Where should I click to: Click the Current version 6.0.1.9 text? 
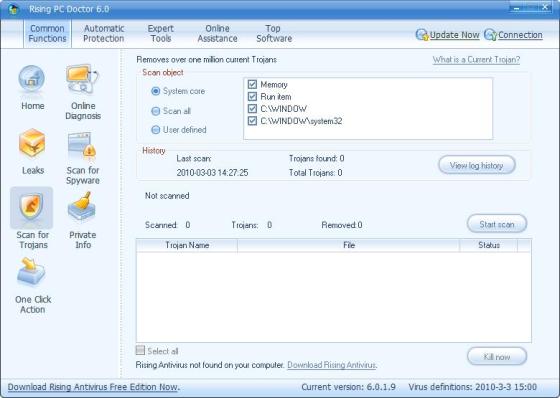(348, 387)
